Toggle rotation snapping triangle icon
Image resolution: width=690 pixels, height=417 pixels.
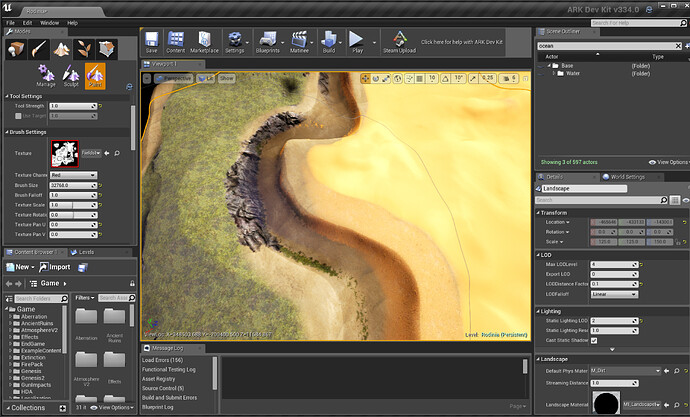tap(445, 78)
